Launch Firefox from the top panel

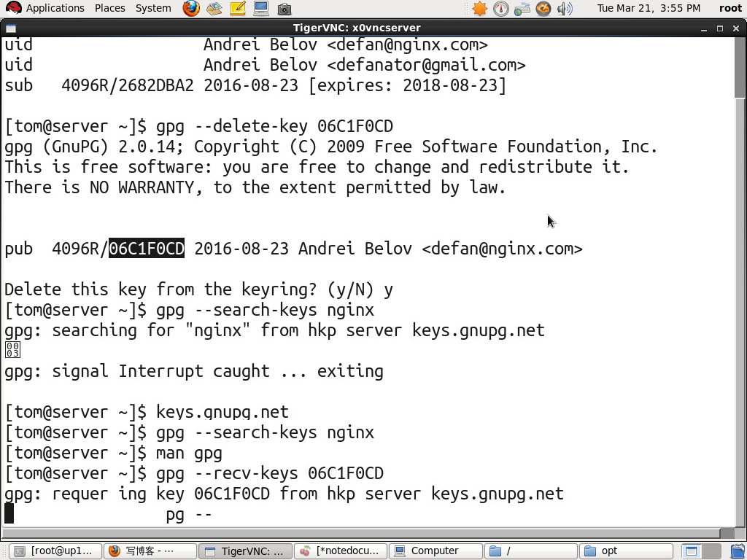point(192,8)
